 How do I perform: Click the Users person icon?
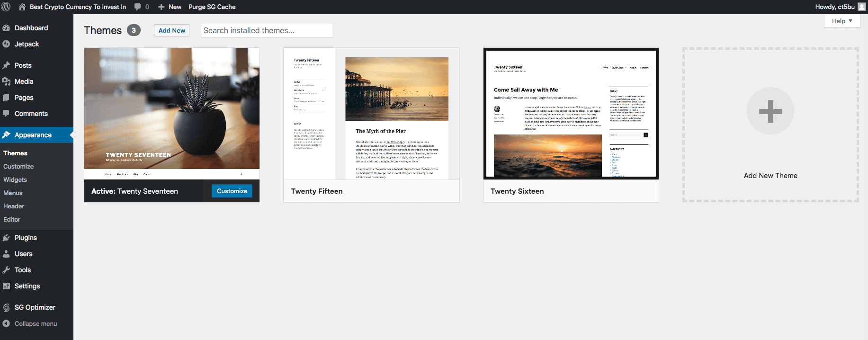(6, 254)
